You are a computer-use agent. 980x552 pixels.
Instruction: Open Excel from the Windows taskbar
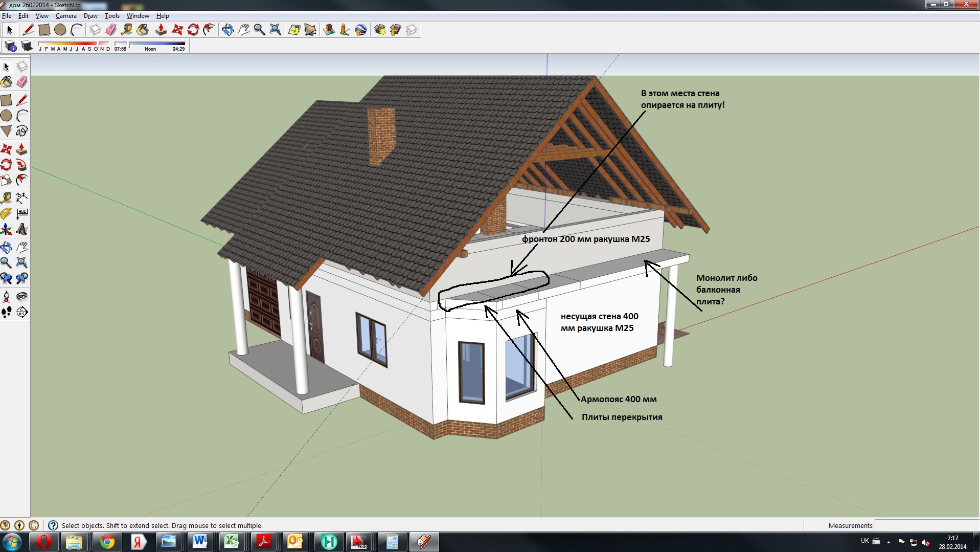pos(232,541)
